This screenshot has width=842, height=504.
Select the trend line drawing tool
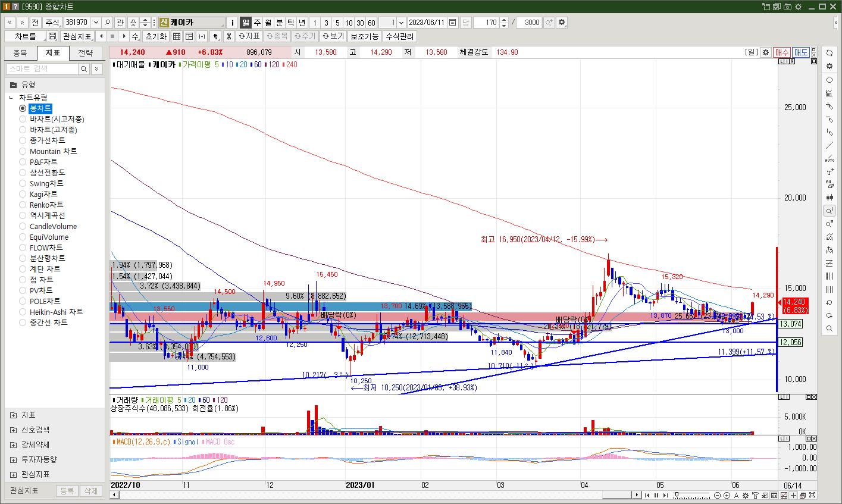830,145
